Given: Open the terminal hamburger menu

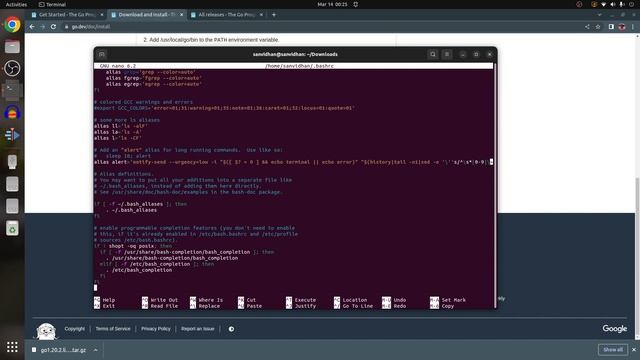Looking at the screenshot, I should (447, 54).
